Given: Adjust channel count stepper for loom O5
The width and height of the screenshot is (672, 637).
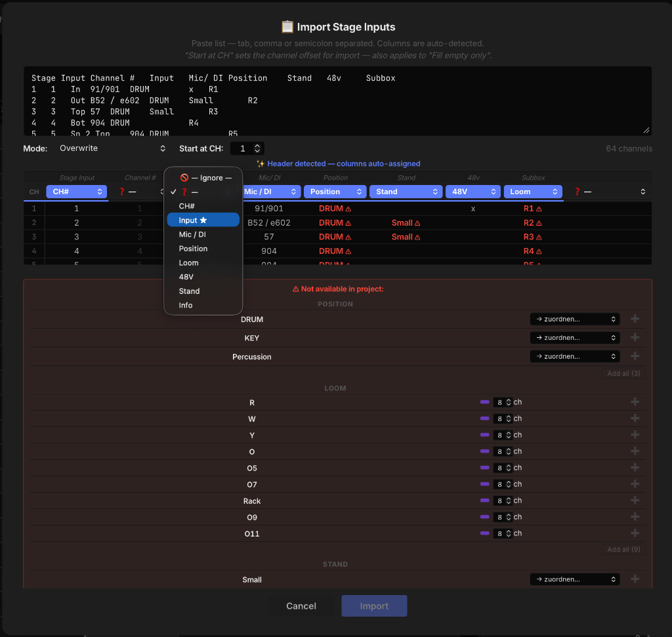Looking at the screenshot, I should pyautogui.click(x=509, y=468).
